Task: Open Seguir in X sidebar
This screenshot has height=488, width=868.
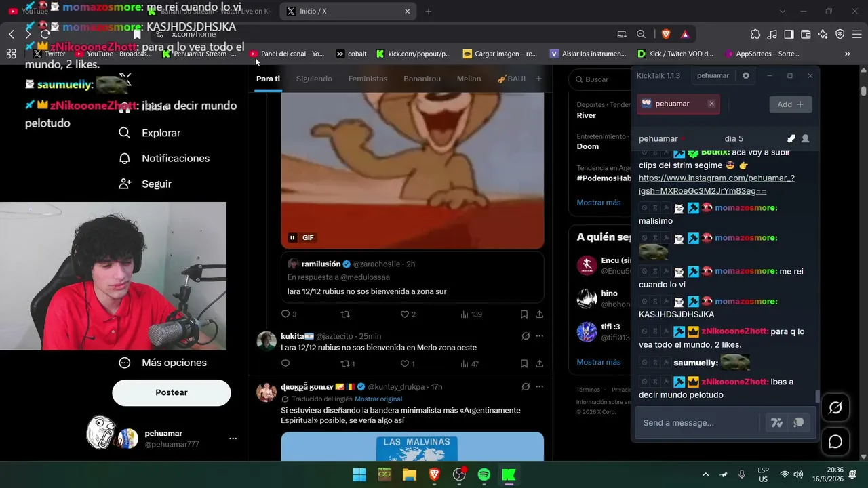Action: click(x=145, y=184)
